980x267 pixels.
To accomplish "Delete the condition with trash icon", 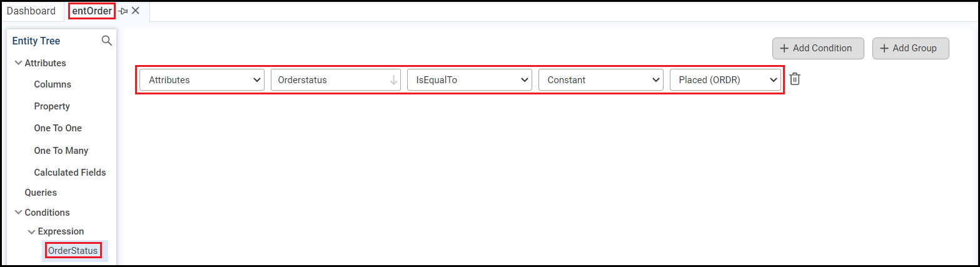I will point(795,79).
